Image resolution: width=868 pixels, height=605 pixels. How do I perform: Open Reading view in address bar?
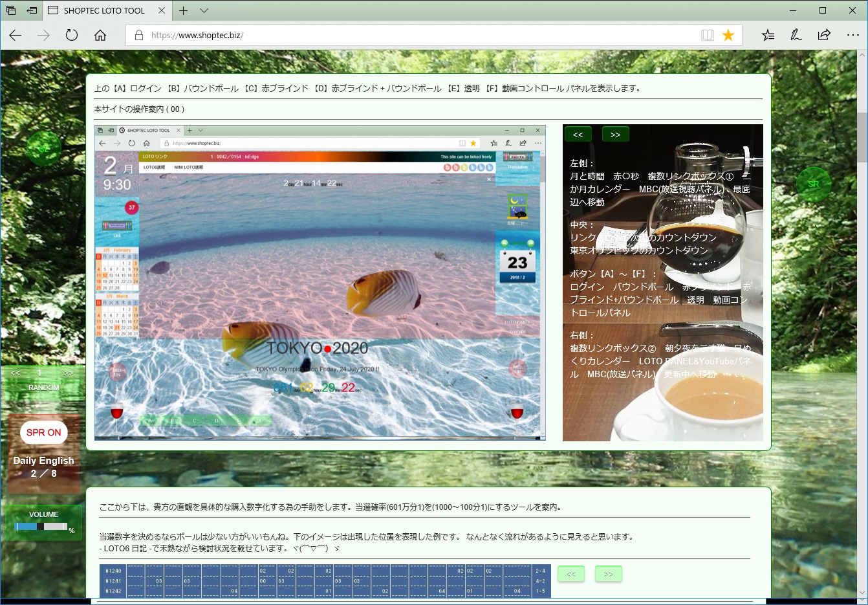pyautogui.click(x=708, y=35)
